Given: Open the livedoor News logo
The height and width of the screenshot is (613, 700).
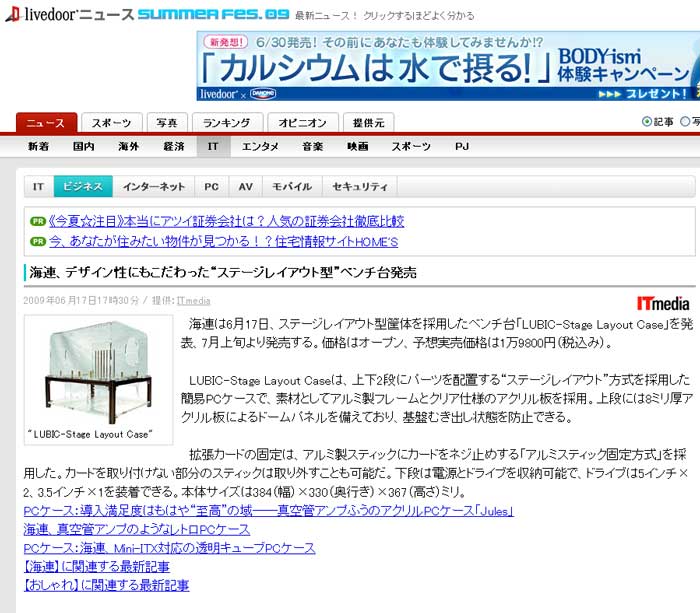Looking at the screenshot, I should tap(69, 14).
